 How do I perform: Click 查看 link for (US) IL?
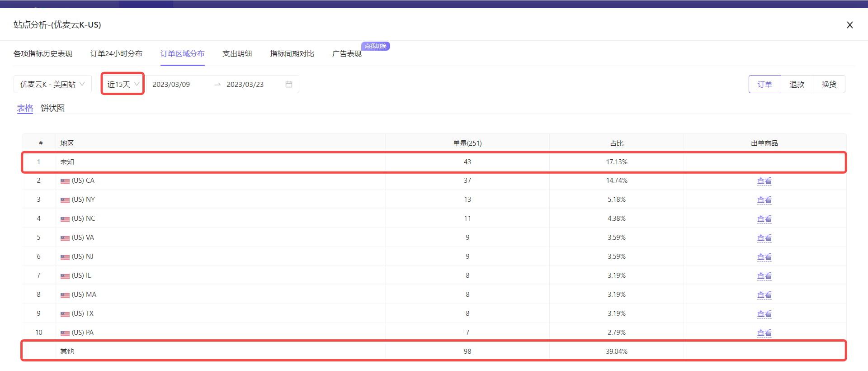[x=764, y=276]
